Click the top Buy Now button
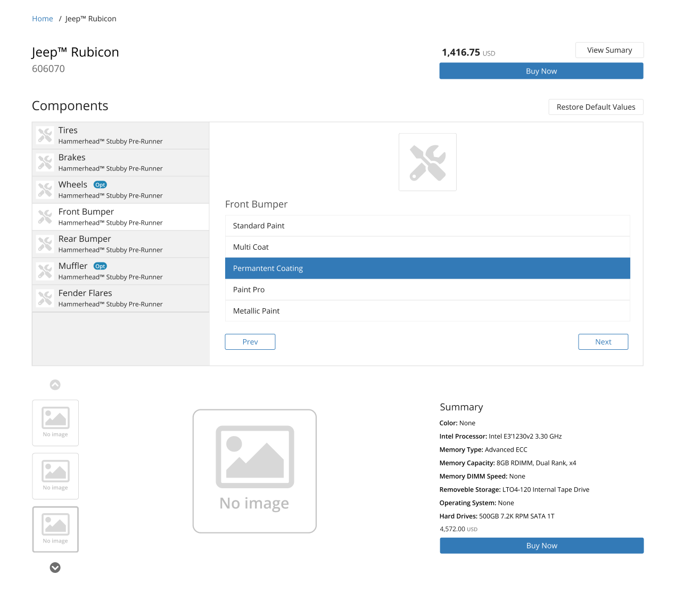The height and width of the screenshot is (616, 676). click(541, 71)
